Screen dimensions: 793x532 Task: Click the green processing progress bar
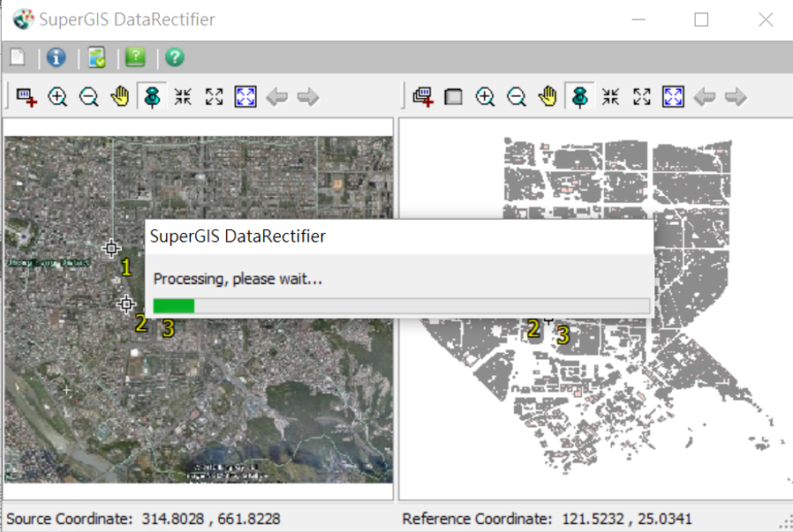tap(401, 305)
